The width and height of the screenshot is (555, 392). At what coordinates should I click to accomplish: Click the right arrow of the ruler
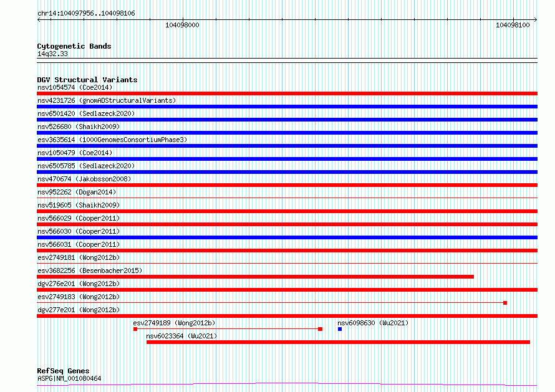[536, 20]
